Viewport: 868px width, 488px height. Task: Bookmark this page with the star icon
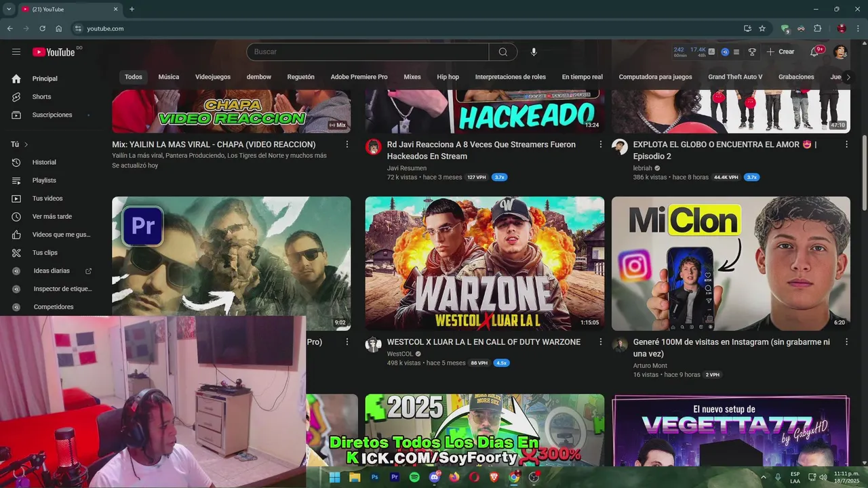click(762, 28)
